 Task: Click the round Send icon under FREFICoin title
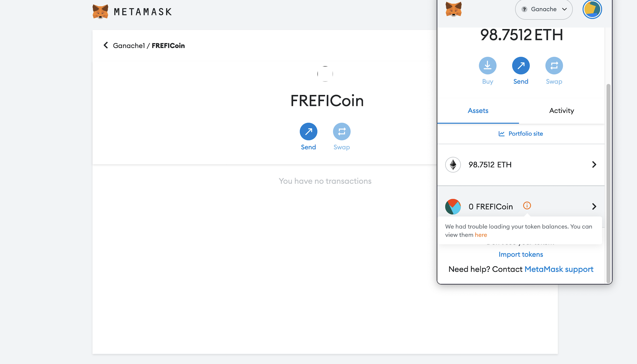308,131
